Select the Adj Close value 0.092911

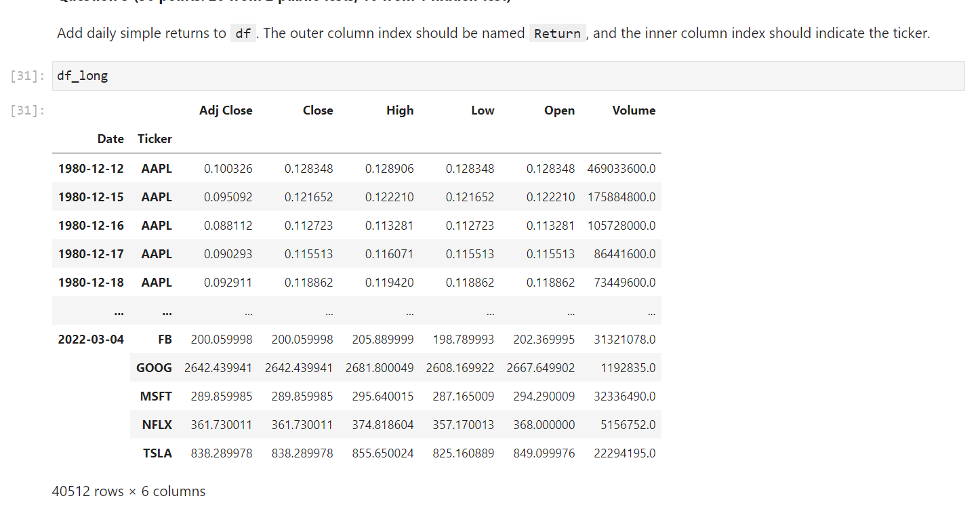pyautogui.click(x=228, y=283)
